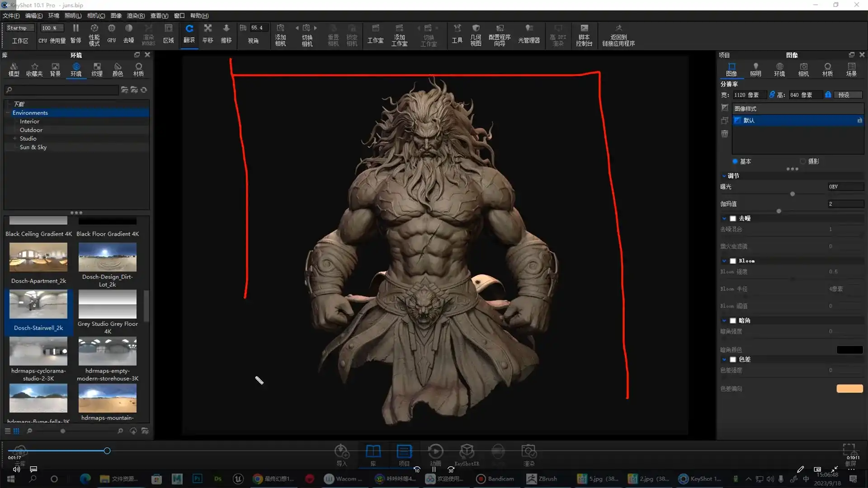This screenshot has width=868, height=488.
Task: Click the 预设 resolution preset button
Action: (847, 94)
